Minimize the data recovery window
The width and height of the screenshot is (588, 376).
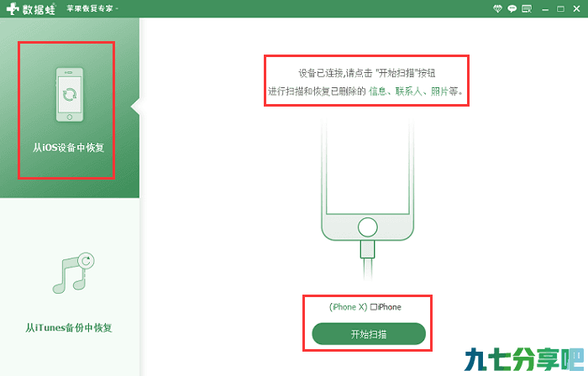(x=545, y=9)
